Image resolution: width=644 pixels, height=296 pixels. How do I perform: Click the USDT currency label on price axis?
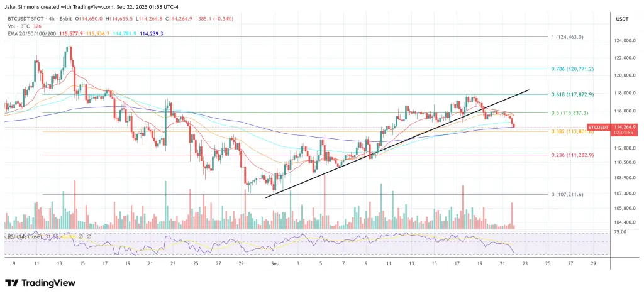coord(619,19)
